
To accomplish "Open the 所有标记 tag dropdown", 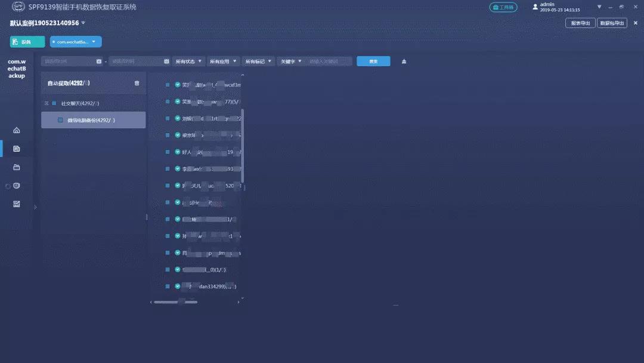I will tap(258, 61).
